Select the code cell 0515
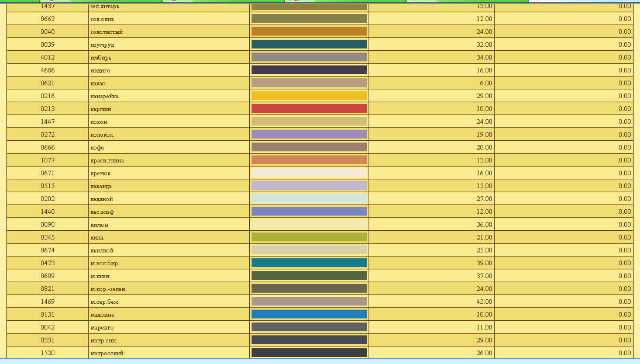This screenshot has height=364, width=640. pyautogui.click(x=48, y=186)
